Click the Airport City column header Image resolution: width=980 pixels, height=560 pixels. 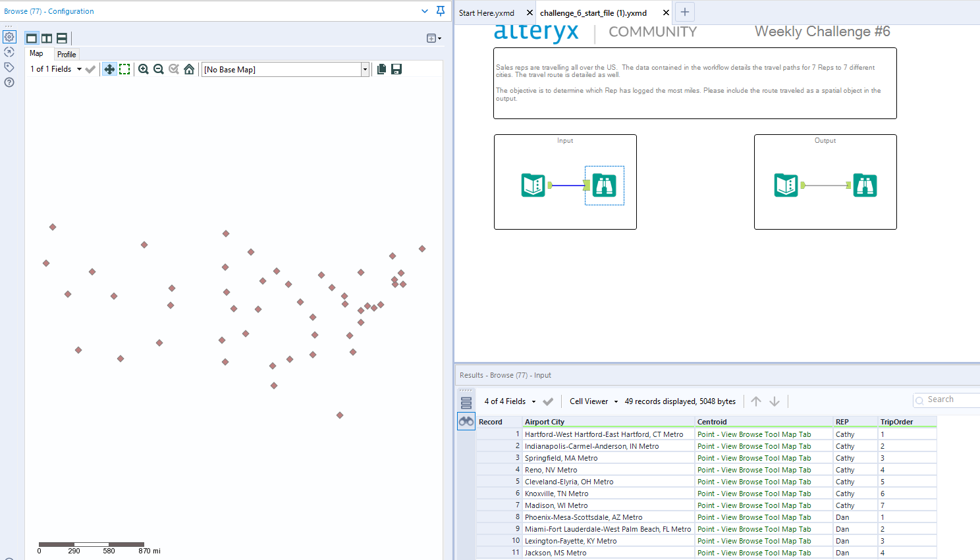tap(545, 422)
